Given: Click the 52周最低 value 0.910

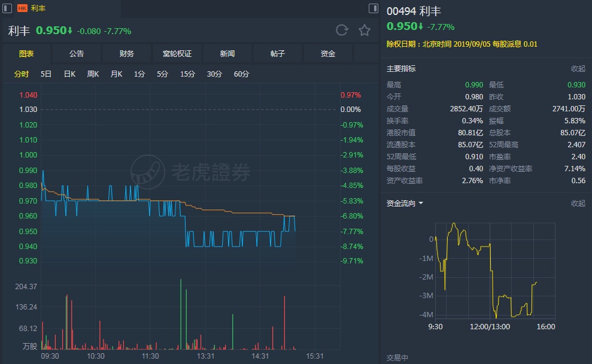Looking at the screenshot, I should click(474, 157).
